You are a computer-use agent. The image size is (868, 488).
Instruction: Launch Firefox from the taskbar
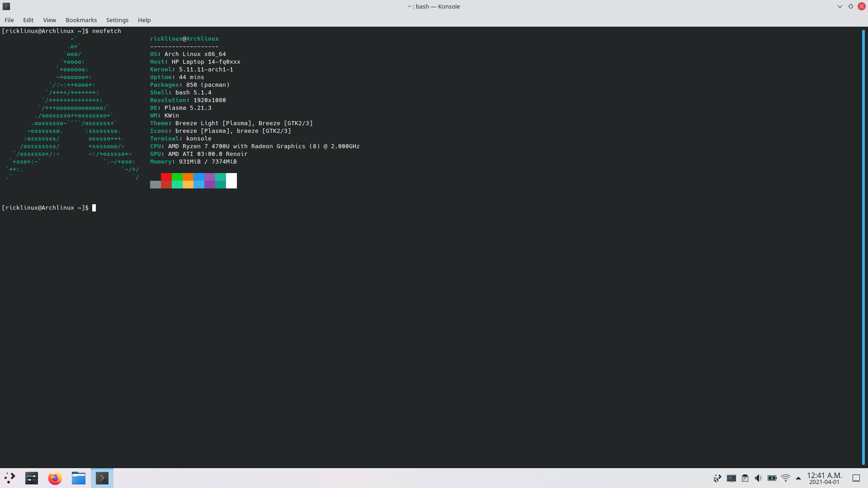coord(55,478)
